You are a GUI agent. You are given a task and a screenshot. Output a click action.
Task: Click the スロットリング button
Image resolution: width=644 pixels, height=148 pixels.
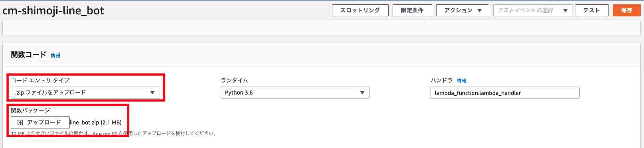click(360, 10)
